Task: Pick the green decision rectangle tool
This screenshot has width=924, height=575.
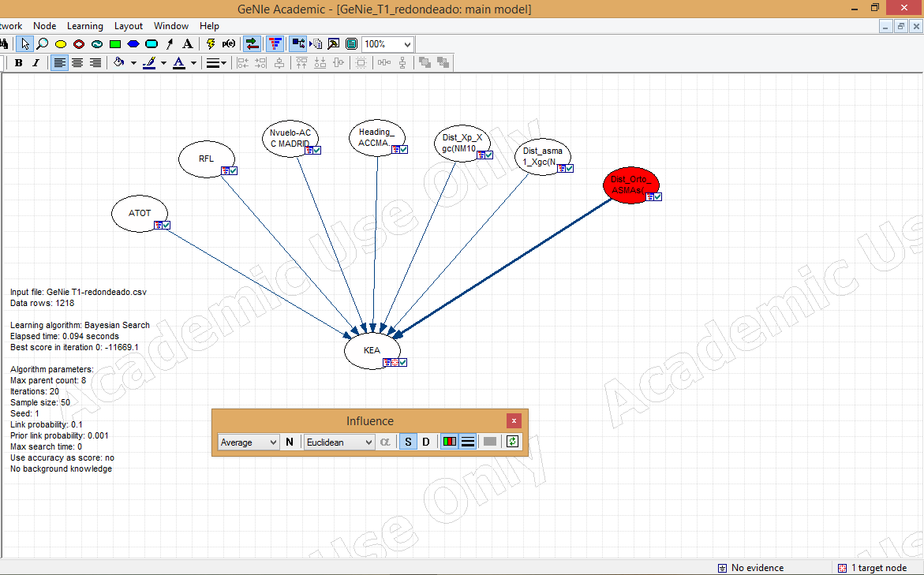Action: pyautogui.click(x=115, y=44)
